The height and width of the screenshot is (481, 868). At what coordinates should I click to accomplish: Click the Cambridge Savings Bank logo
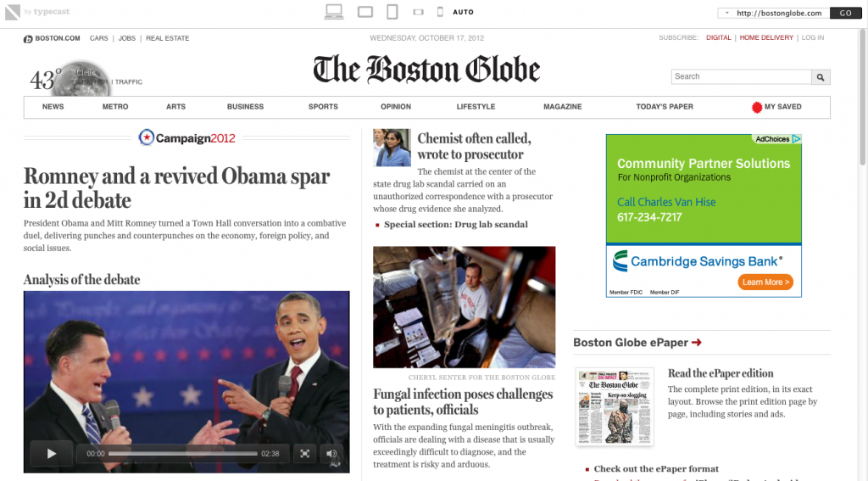click(697, 261)
